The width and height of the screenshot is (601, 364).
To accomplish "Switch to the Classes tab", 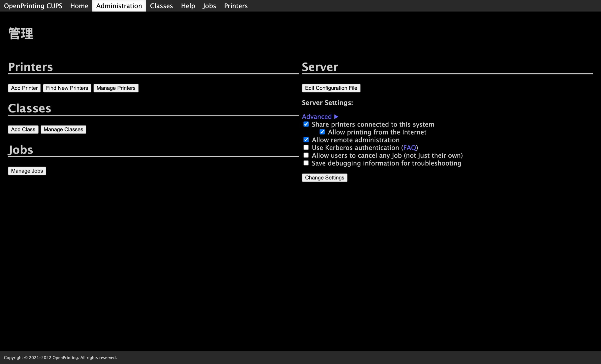I will (x=161, y=6).
